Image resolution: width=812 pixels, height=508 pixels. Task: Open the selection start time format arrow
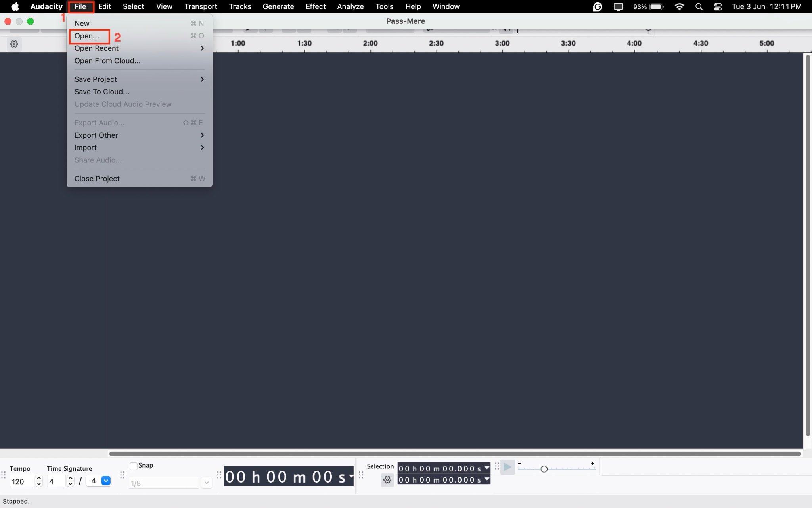tap(487, 468)
